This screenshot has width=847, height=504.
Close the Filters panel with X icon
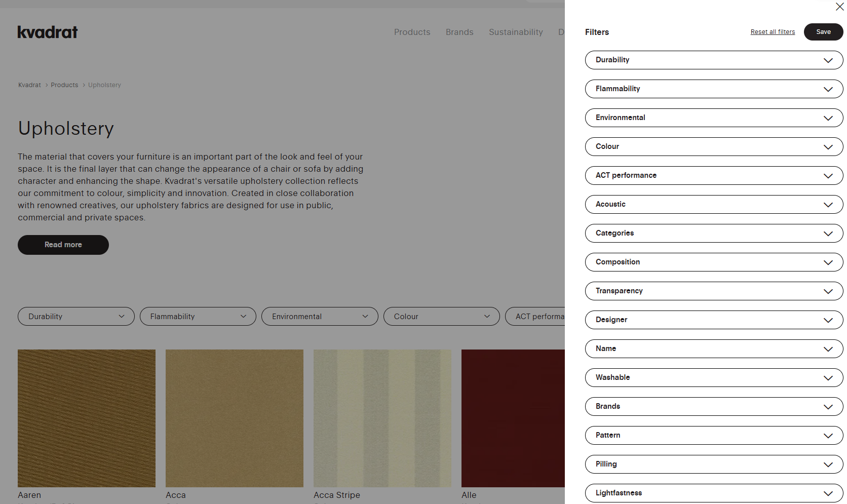point(839,7)
